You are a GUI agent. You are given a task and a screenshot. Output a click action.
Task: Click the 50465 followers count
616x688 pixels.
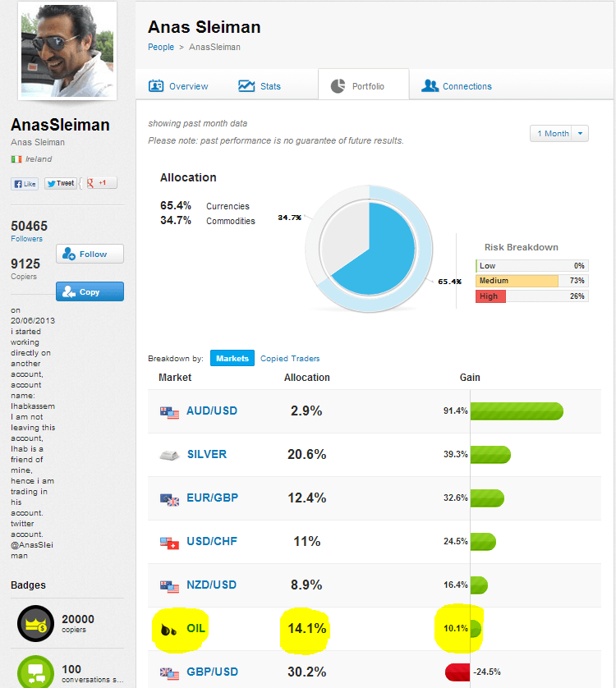pyautogui.click(x=29, y=226)
